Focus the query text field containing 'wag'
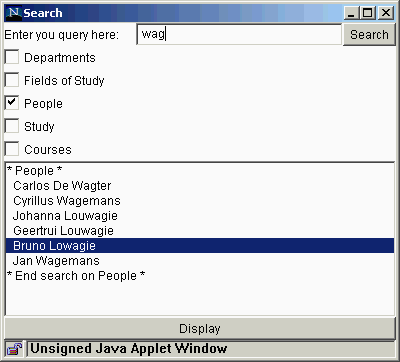 pos(239,34)
